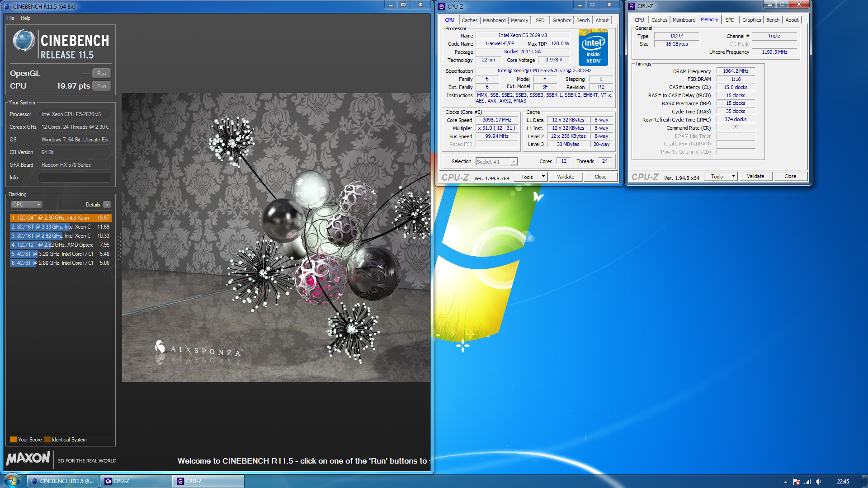Show hidden system tray icons

pos(785,482)
